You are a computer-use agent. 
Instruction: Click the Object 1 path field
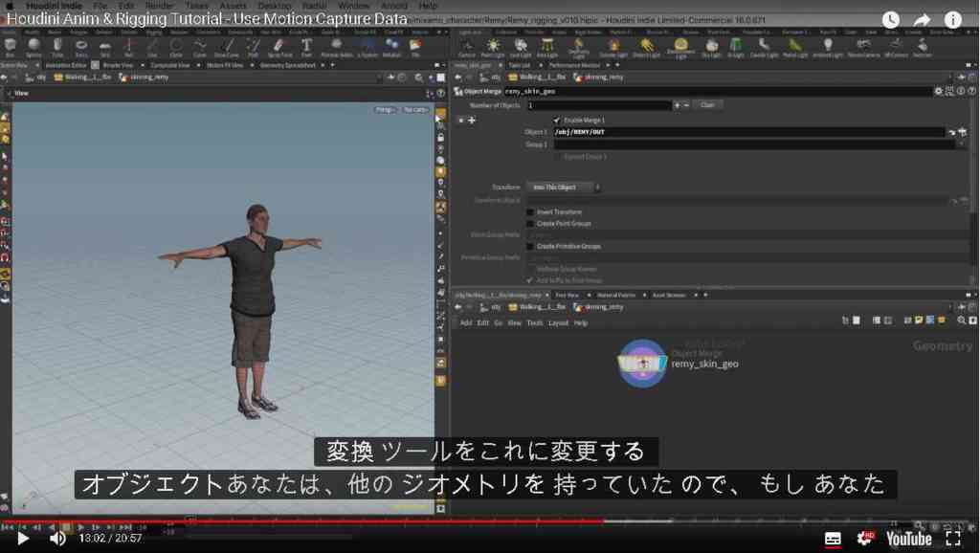click(748, 132)
